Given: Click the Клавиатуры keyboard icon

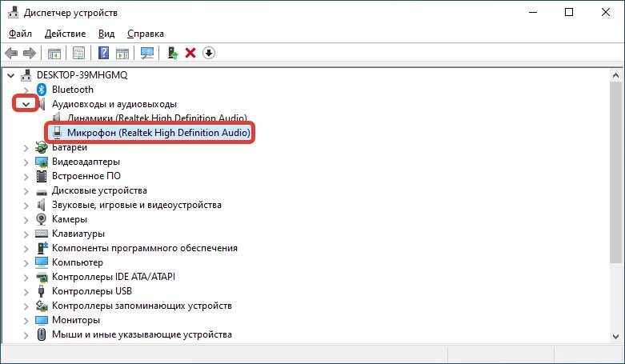Looking at the screenshot, I should pyautogui.click(x=42, y=234).
